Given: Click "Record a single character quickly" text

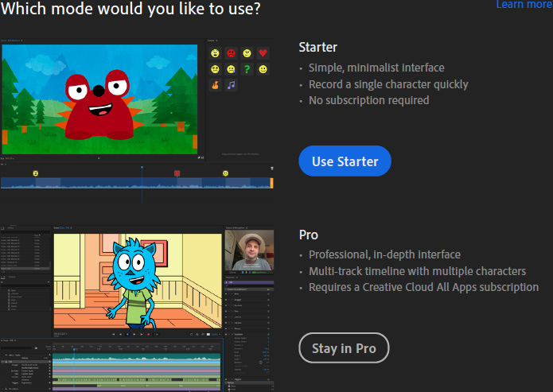Looking at the screenshot, I should (x=388, y=84).
